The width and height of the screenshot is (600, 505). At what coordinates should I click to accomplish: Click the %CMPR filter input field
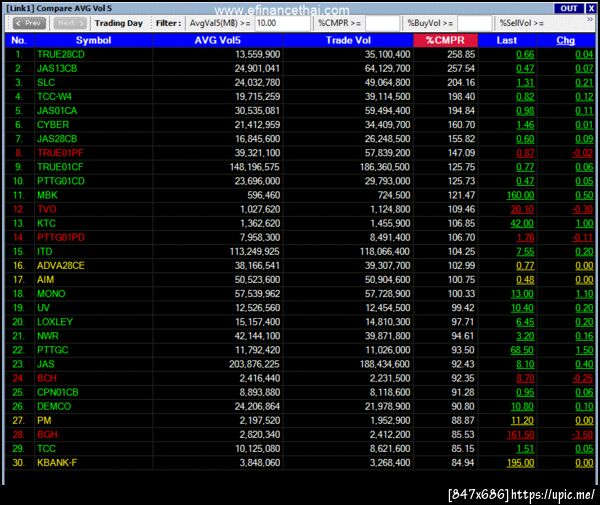tap(382, 23)
